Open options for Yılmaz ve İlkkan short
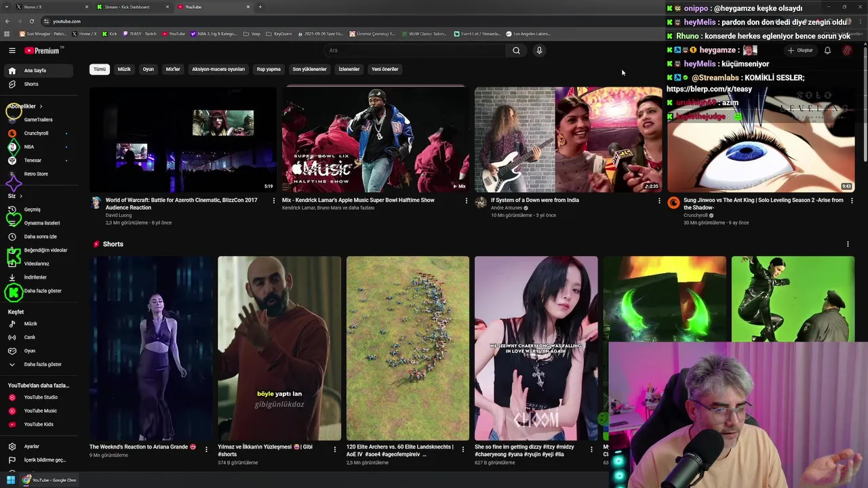This screenshot has width=868, height=488. point(334,449)
